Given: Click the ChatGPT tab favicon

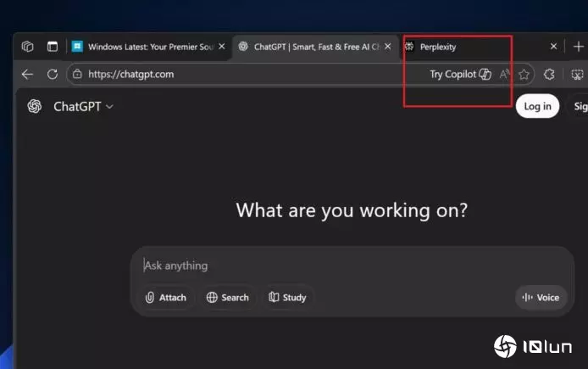Looking at the screenshot, I should [x=243, y=47].
